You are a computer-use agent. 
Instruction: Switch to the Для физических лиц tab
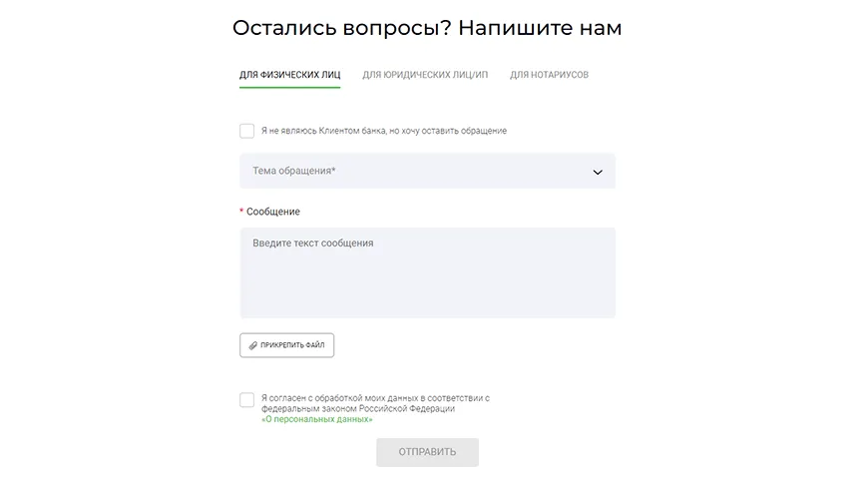pyautogui.click(x=289, y=75)
